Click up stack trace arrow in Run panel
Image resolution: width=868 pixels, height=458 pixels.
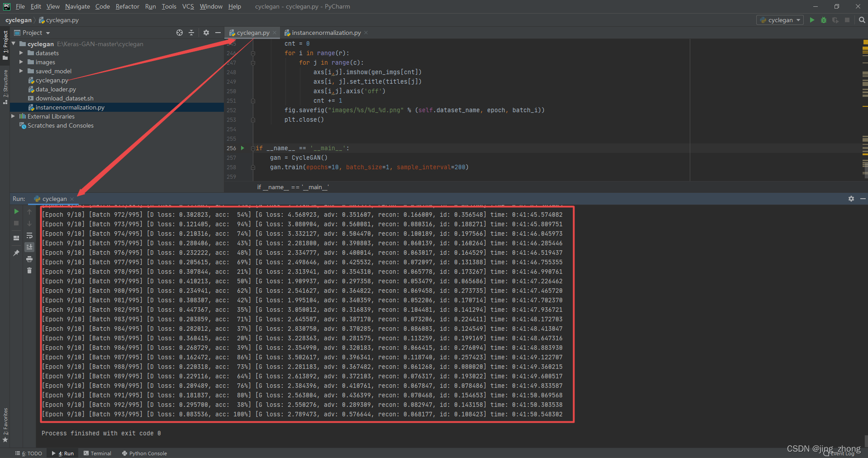[x=29, y=211]
